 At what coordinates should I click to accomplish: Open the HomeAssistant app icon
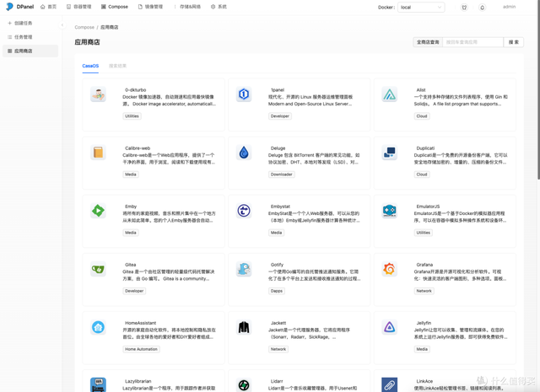tap(98, 327)
